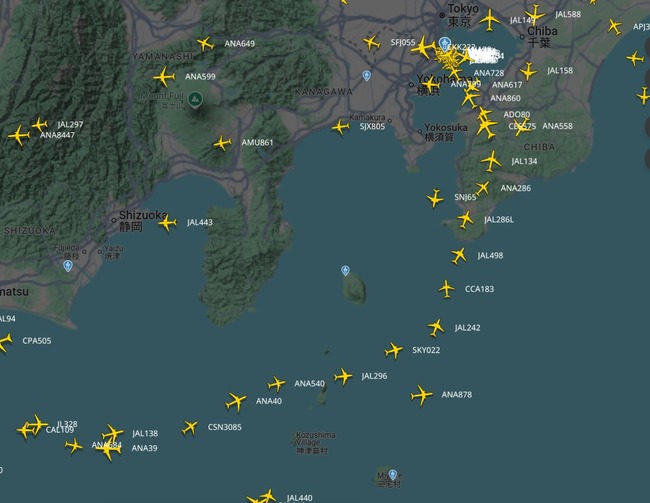
Task: Select the SJX805 aircraft near Kamakura
Action: [x=340, y=127]
